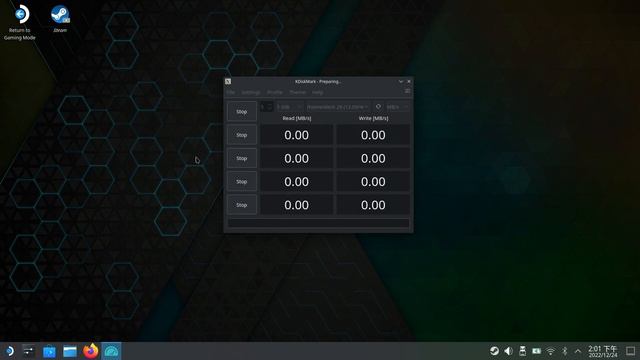This screenshot has width=640, height=360.
Task: Open System Settings from the taskbar
Action: pos(29,351)
